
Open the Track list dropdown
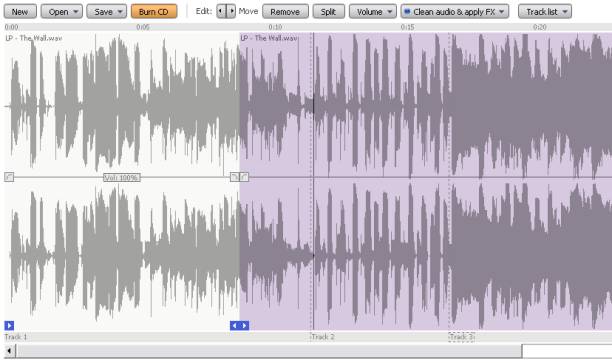[x=545, y=12]
